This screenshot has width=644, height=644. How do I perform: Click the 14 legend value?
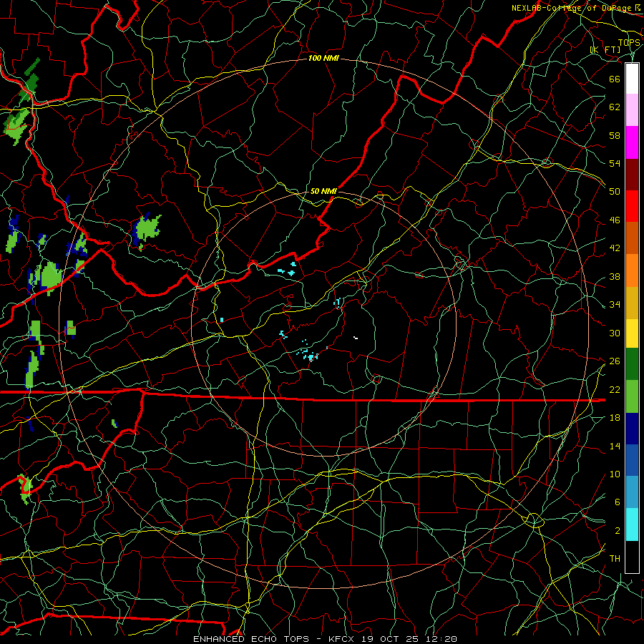615,446
